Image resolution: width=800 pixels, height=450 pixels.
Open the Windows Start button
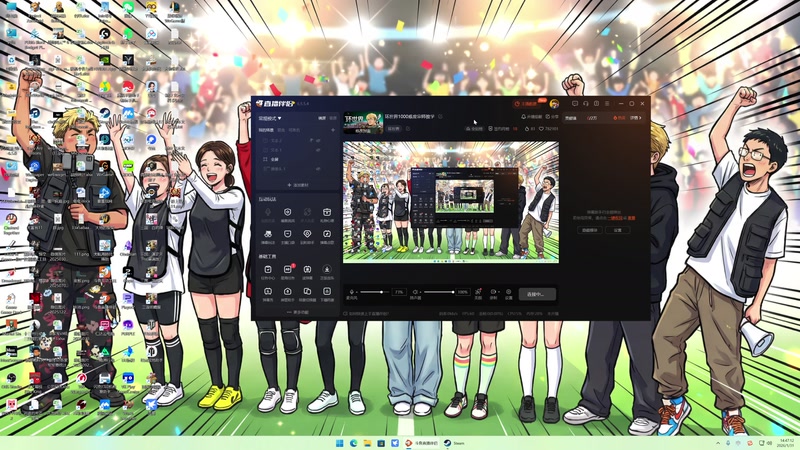click(x=339, y=443)
